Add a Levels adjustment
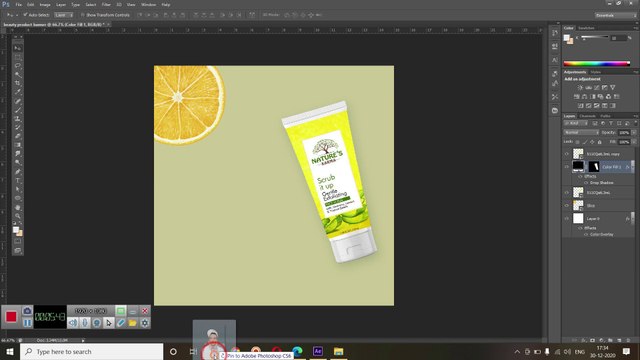Screen dimensions: 640x360 [x=588, y=87]
